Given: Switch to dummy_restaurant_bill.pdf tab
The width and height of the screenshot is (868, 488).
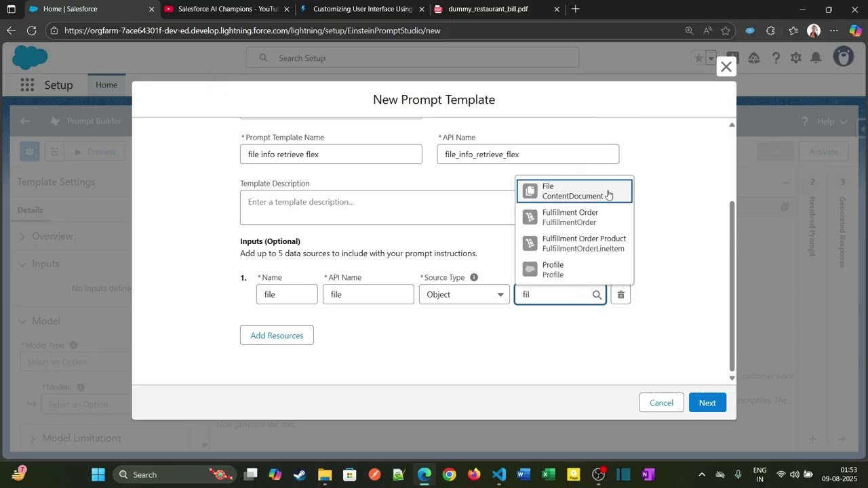Looking at the screenshot, I should click(x=497, y=9).
